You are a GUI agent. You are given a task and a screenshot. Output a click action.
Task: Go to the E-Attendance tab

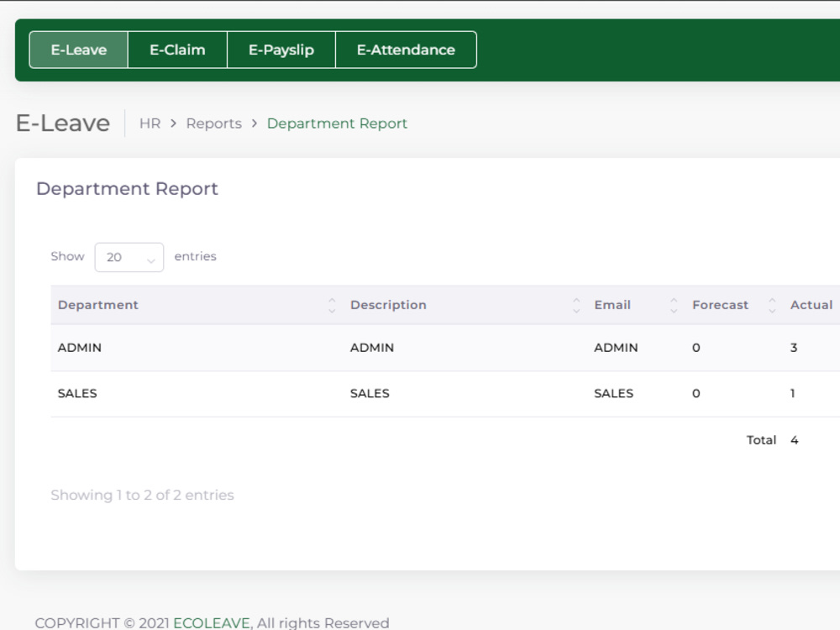click(x=406, y=50)
